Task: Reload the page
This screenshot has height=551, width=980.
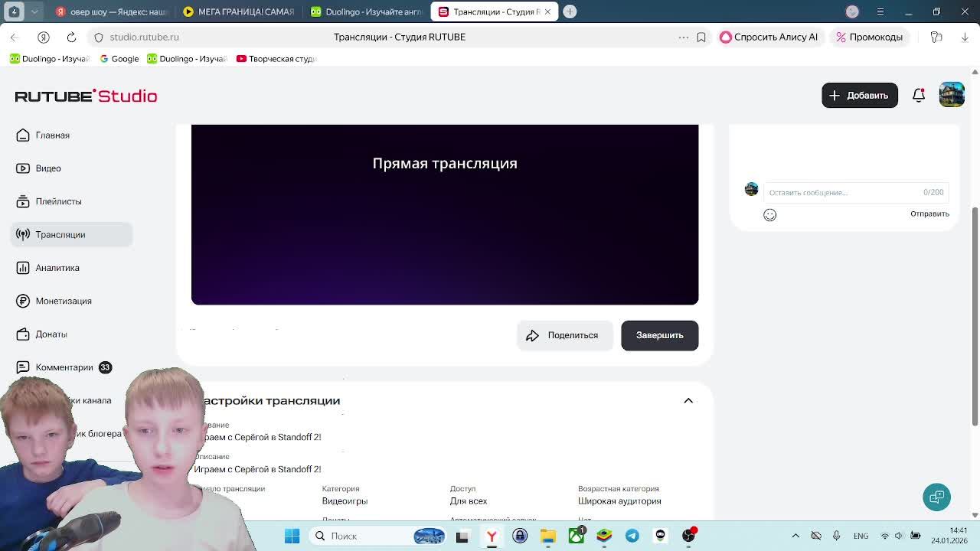Action: [71, 37]
